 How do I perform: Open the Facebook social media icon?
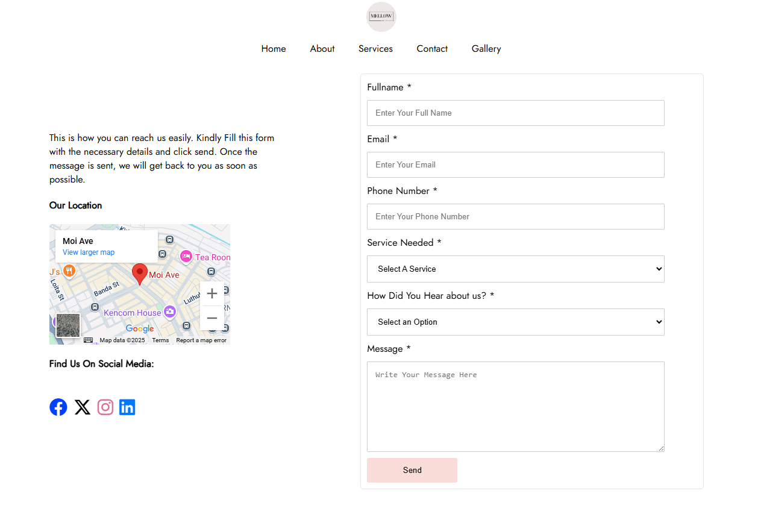(x=58, y=407)
